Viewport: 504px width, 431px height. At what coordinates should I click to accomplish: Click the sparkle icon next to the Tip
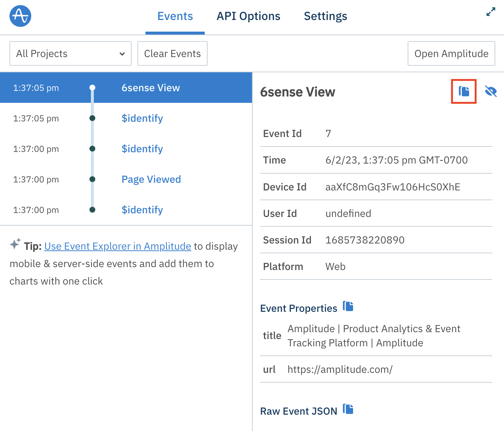tap(15, 244)
